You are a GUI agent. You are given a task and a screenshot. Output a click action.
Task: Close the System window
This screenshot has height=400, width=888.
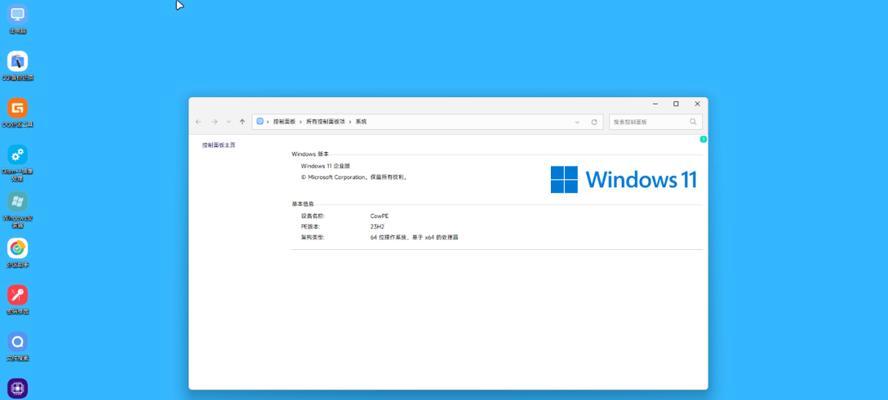coord(697,104)
